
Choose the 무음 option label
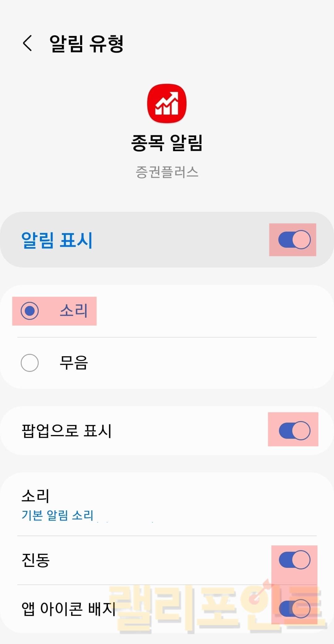coord(74,363)
